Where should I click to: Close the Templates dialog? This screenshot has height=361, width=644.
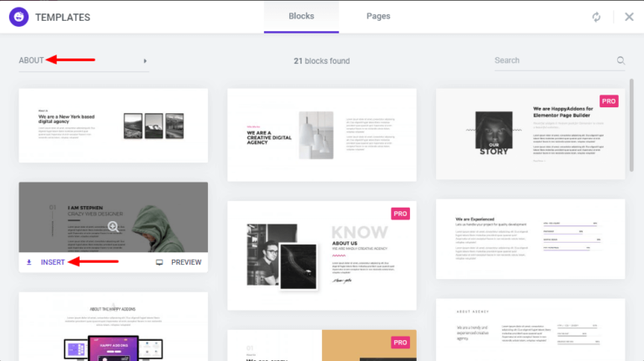point(629,17)
